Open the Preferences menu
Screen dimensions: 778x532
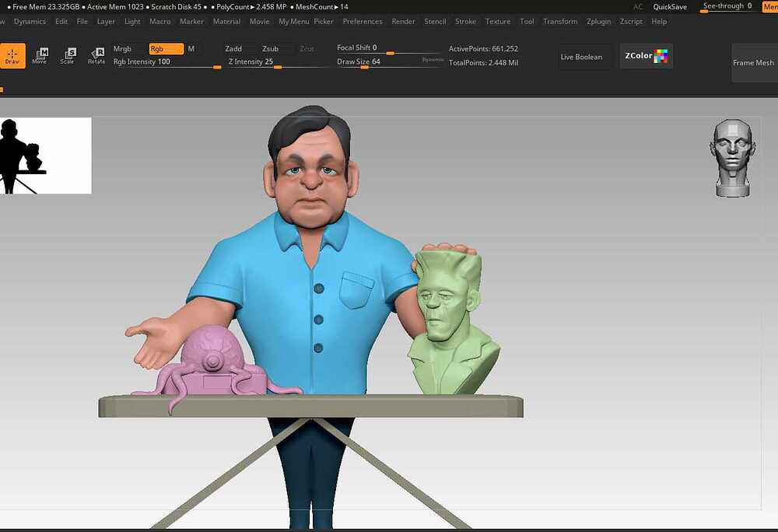[363, 21]
